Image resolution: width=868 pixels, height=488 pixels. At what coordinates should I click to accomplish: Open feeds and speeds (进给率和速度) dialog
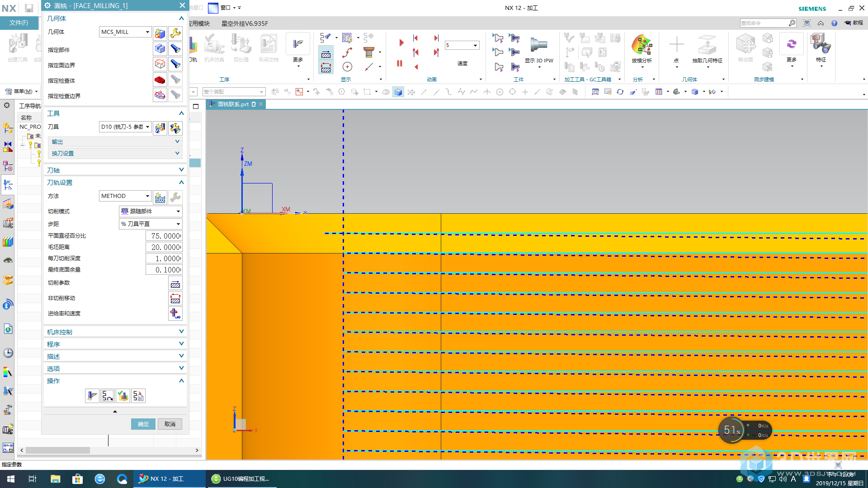(x=175, y=314)
